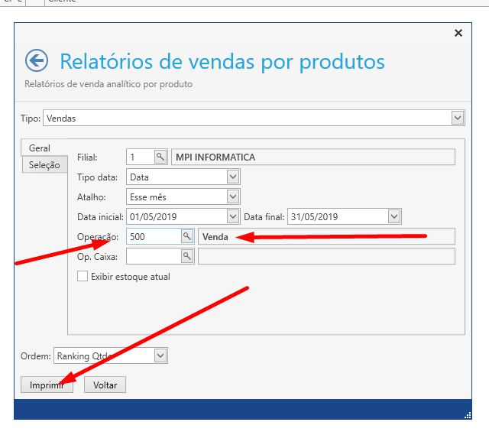Image resolution: width=489 pixels, height=448 pixels.
Task: Click the Op. Caixa search magnifier icon
Action: pyautogui.click(x=187, y=256)
